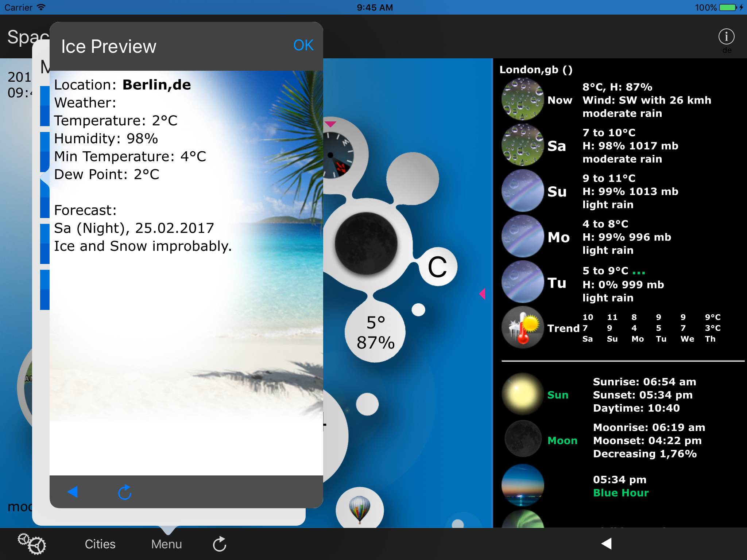Tap the compass wind dial
This screenshot has height=560, width=747.
pos(337,155)
